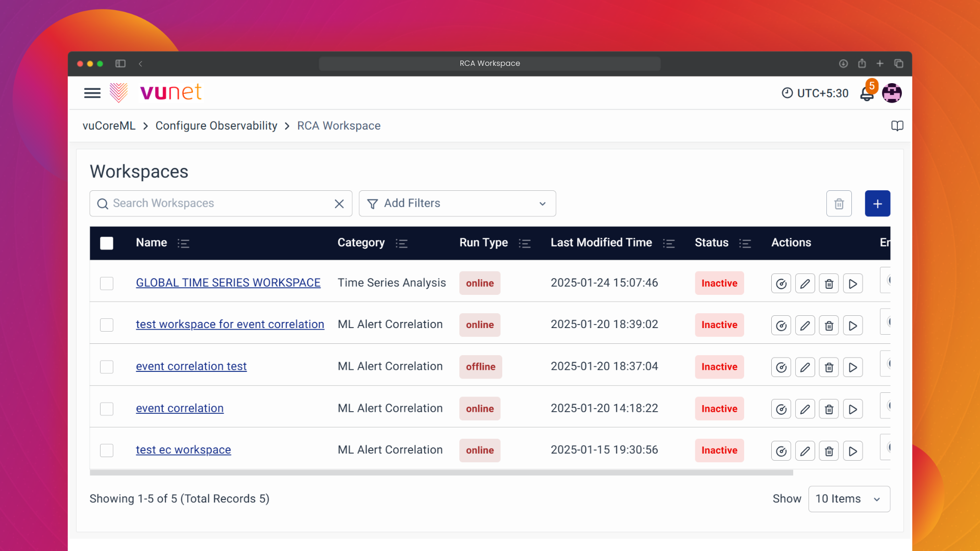Open the 10 Items page size dropdown

tap(849, 499)
